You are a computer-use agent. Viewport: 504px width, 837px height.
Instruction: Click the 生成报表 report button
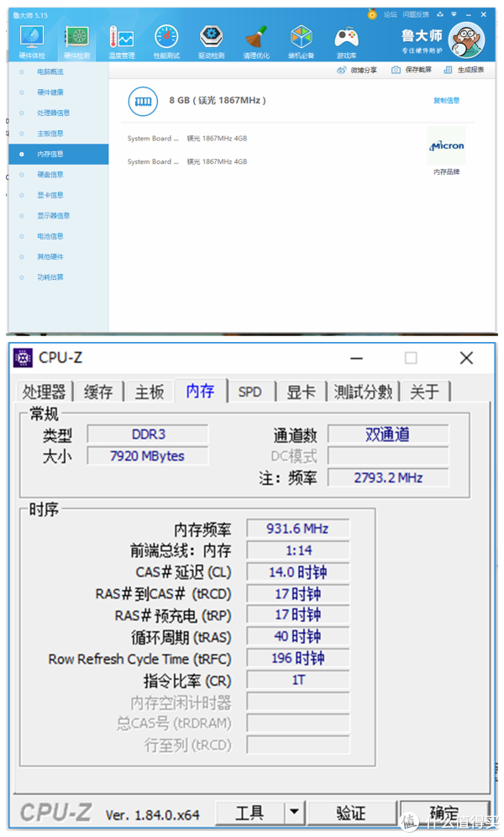click(x=464, y=70)
